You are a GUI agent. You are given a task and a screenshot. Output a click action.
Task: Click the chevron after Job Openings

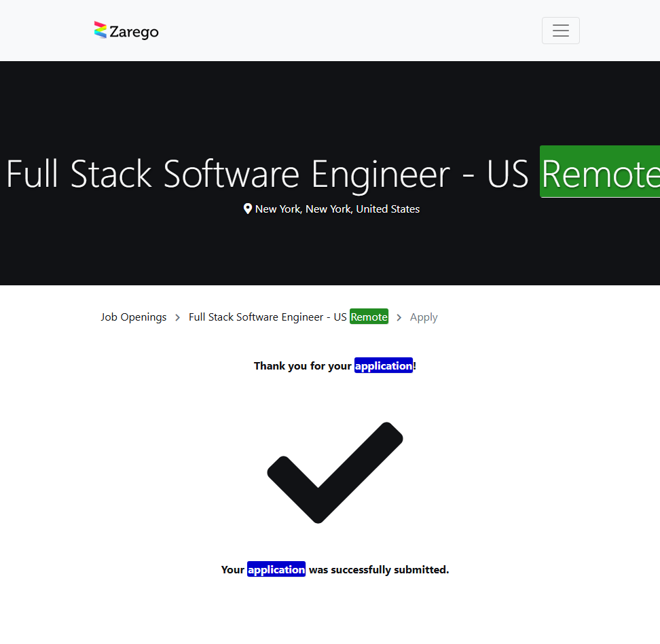(178, 317)
